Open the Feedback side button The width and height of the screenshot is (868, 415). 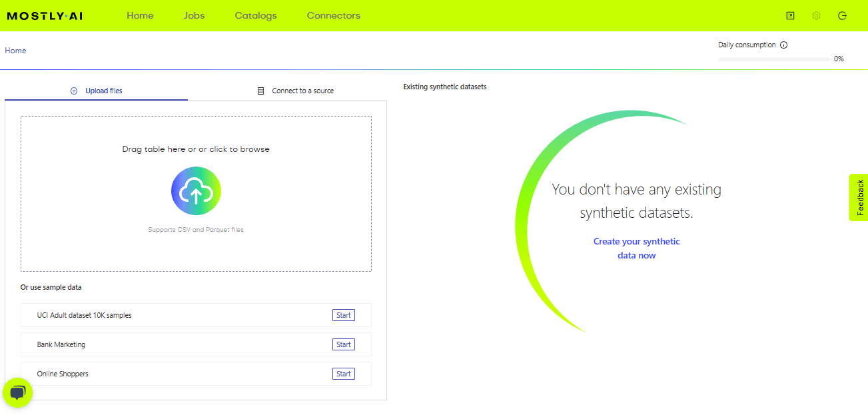tap(859, 197)
